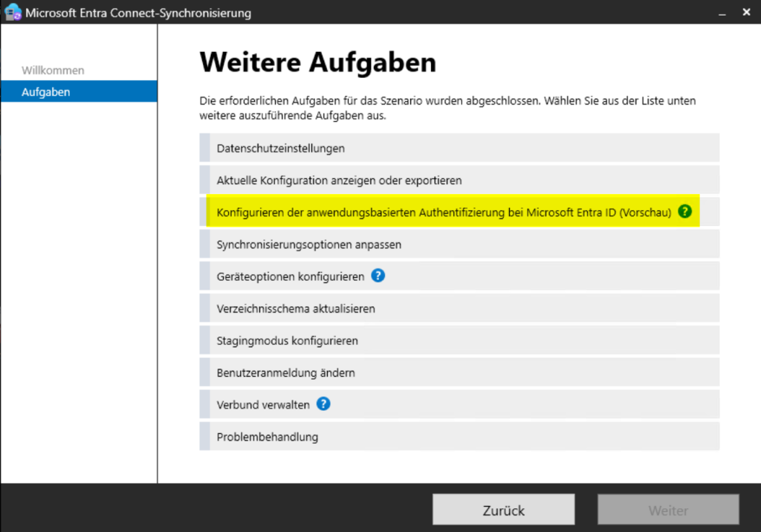761x532 pixels.
Task: Open the Benutzeranmeldung ändern task
Action: (x=459, y=372)
